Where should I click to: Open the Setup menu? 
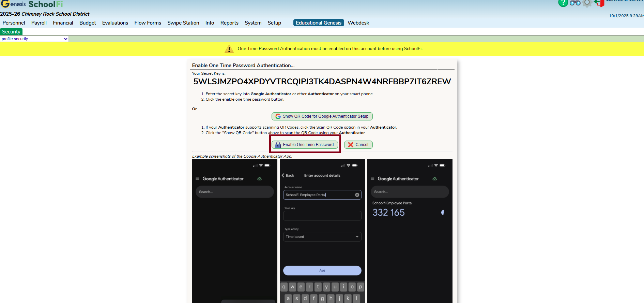(x=274, y=23)
